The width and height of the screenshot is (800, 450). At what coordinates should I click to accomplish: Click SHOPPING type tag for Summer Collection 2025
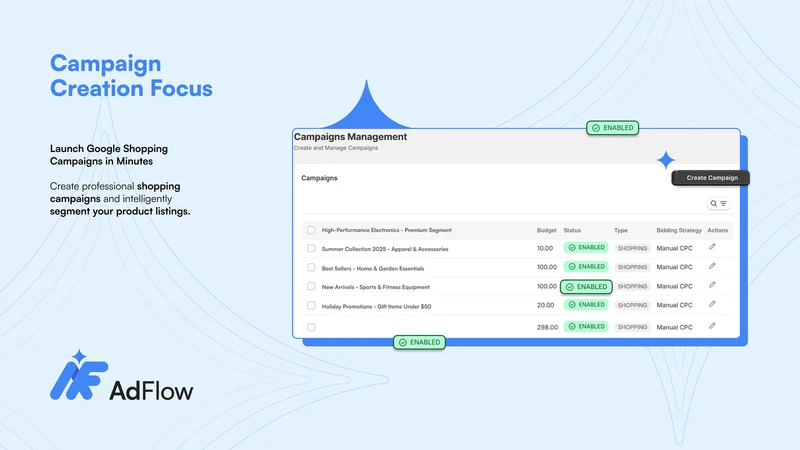click(x=632, y=248)
